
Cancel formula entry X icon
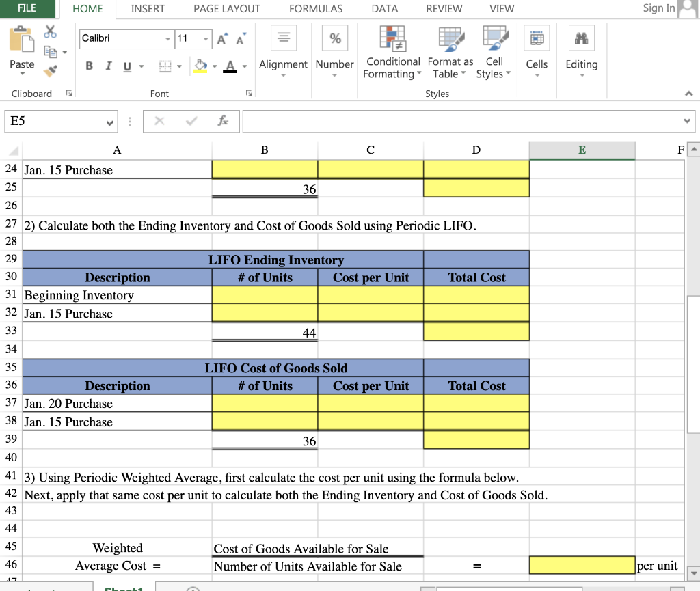tap(159, 121)
